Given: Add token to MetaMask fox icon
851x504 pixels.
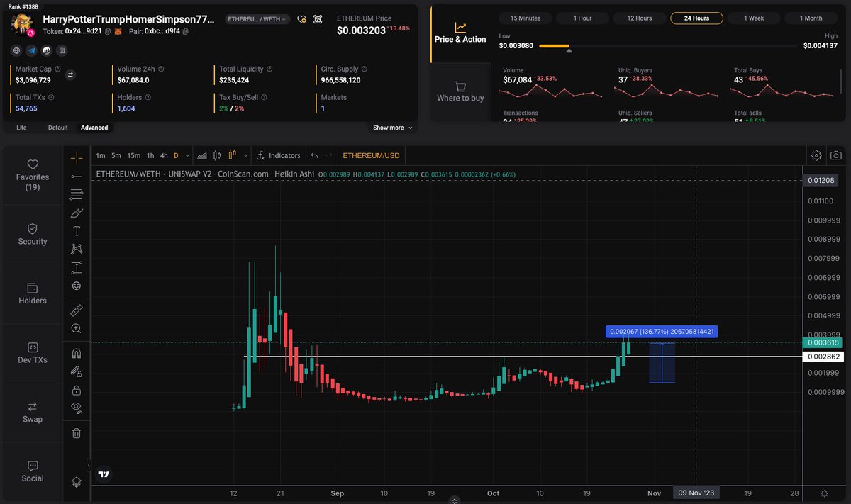Looking at the screenshot, I should click(x=118, y=31).
